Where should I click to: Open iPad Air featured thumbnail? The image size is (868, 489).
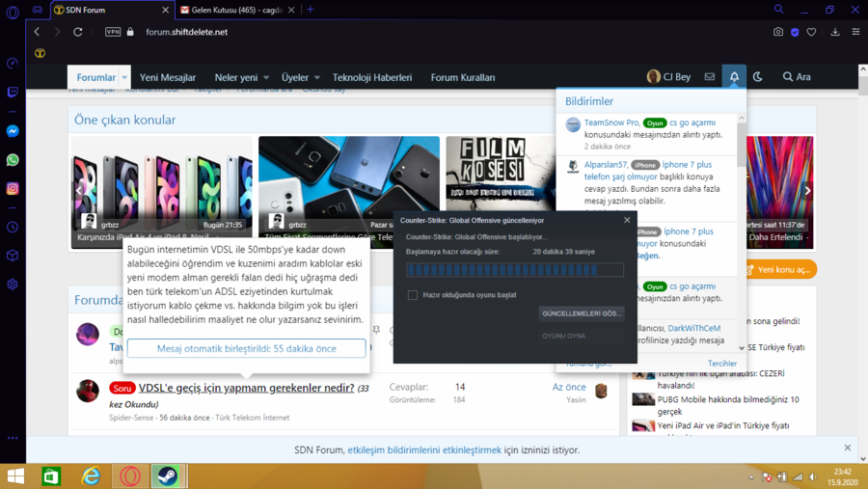tap(162, 192)
